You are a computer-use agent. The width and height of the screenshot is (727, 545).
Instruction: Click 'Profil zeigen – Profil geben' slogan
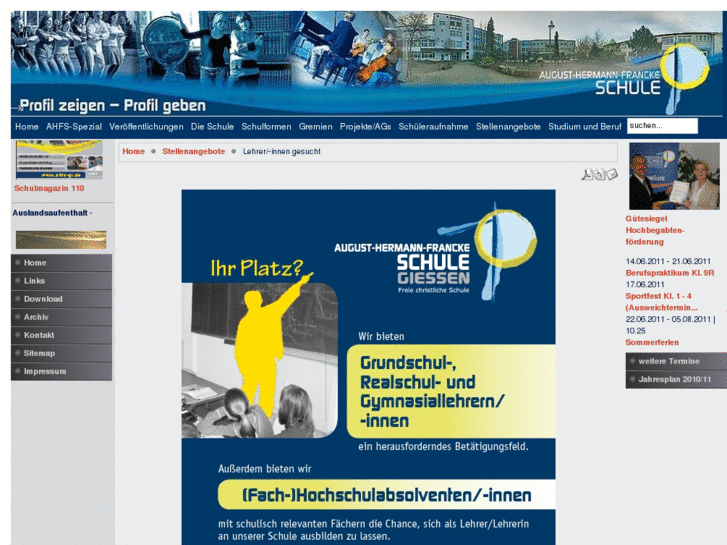click(112, 106)
